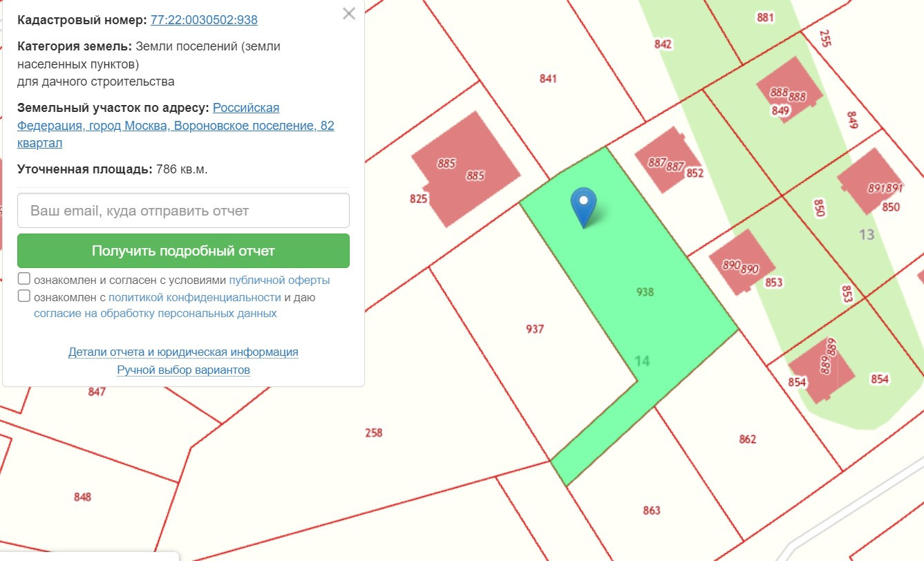Viewport: 924px width, 561px height.
Task: Open the 'публичной оферты' link
Action: pyautogui.click(x=279, y=280)
